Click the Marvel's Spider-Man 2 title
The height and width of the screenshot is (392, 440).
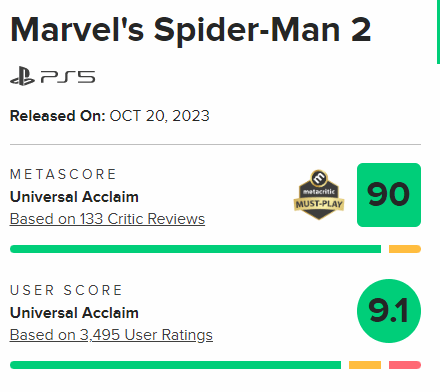[x=191, y=31]
